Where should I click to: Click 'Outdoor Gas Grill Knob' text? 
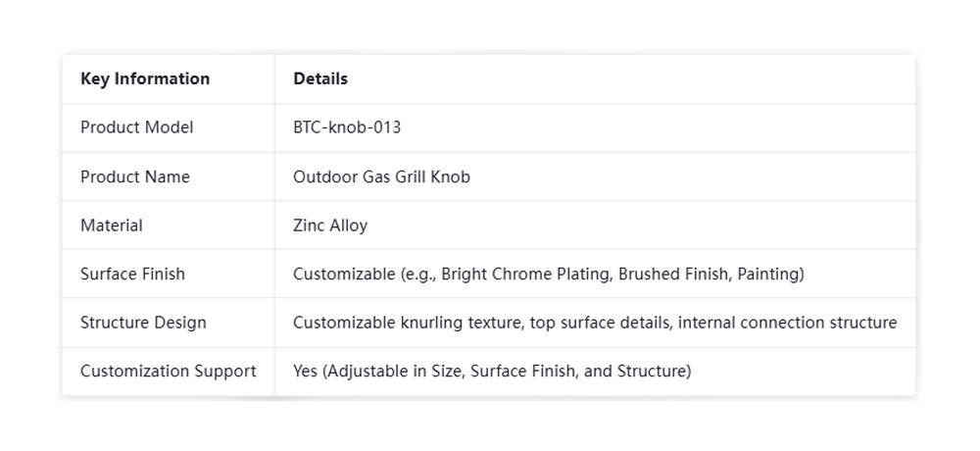pos(381,176)
